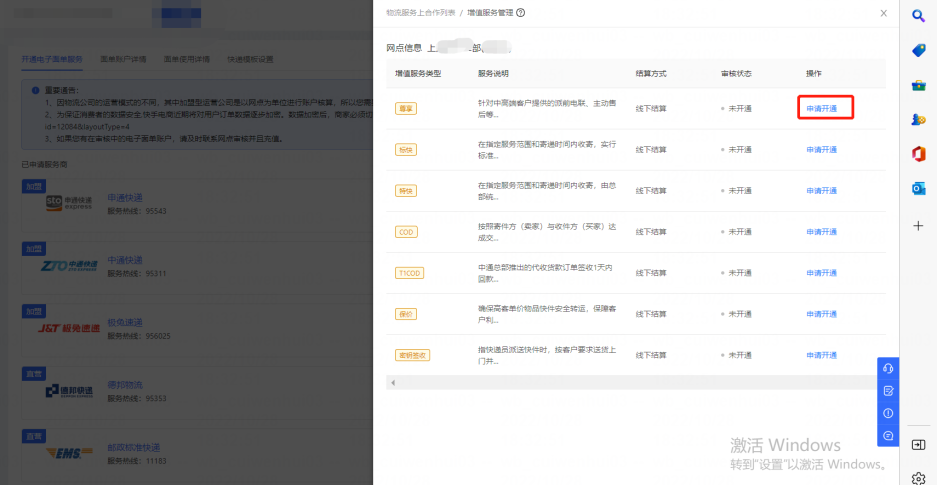Image resolution: width=937 pixels, height=485 pixels.
Task: Switch to the 开通电子面单服务 tab
Action: (52, 60)
